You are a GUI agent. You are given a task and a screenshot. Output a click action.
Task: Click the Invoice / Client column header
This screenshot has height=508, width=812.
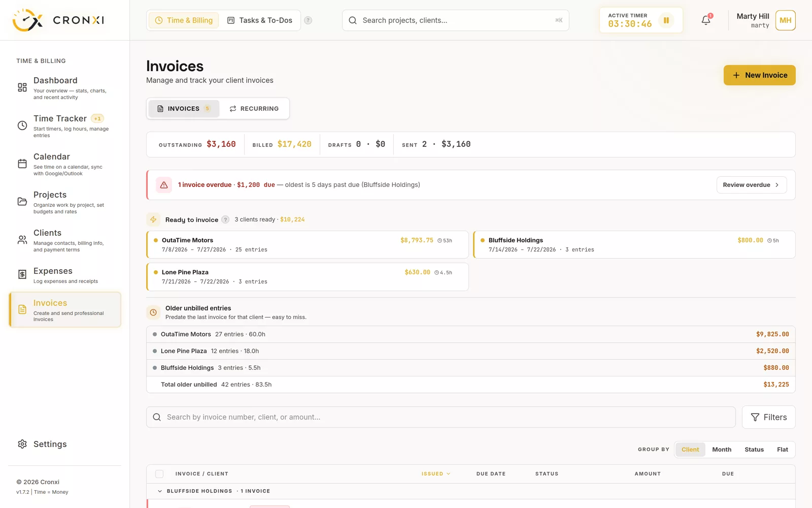coord(201,474)
